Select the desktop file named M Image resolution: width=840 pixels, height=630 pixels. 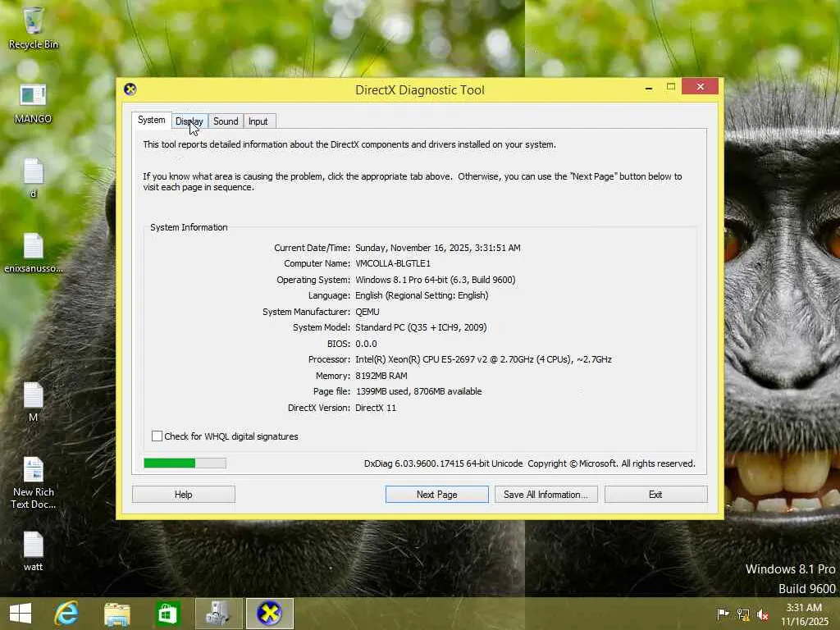point(33,402)
